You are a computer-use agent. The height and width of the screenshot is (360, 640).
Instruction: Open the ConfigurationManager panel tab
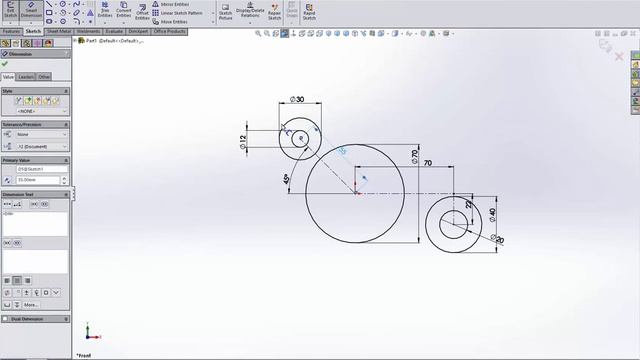point(27,43)
